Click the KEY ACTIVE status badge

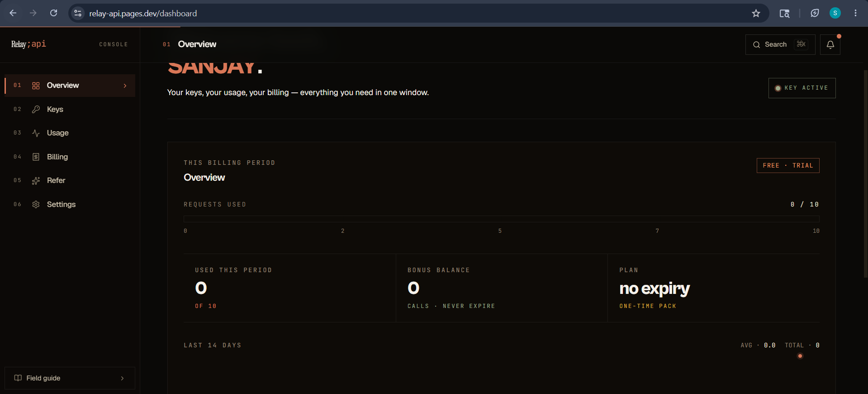[x=802, y=88]
